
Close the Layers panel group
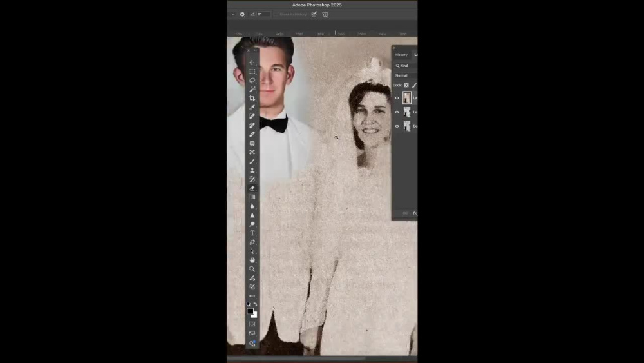click(394, 48)
